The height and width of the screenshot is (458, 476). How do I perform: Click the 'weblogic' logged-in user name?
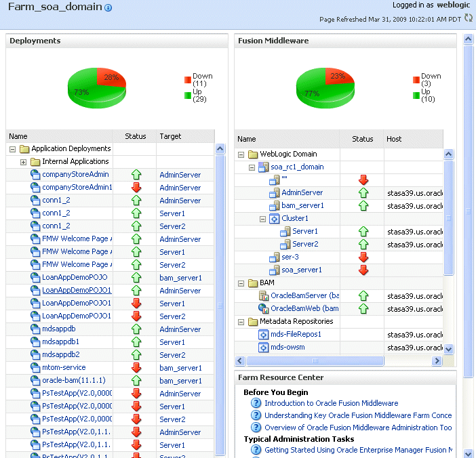coord(454,5)
